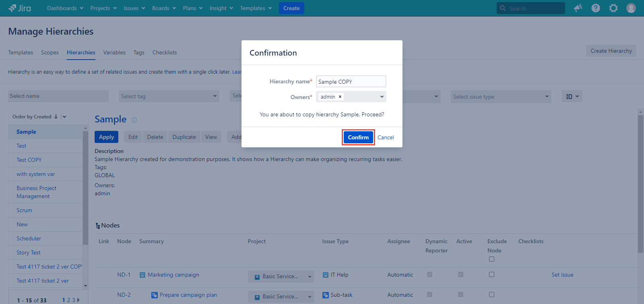Expand the Owners dropdown in dialog
The width and height of the screenshot is (644, 304).
point(382,97)
